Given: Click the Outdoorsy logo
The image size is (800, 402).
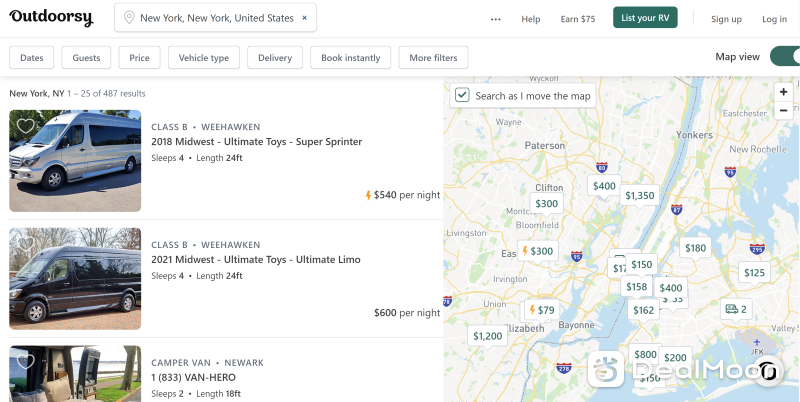Looking at the screenshot, I should (x=52, y=18).
